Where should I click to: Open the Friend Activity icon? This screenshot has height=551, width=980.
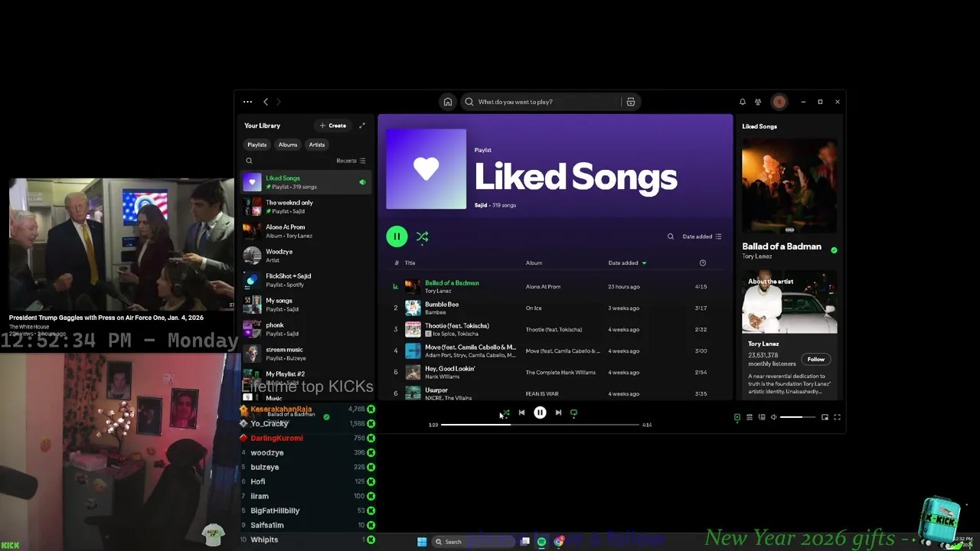click(758, 102)
